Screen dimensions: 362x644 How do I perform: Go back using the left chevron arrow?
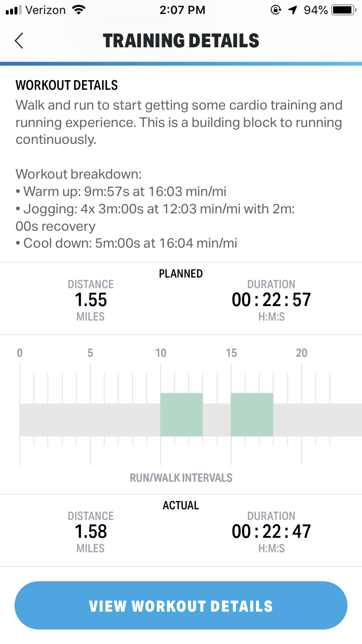(x=19, y=41)
